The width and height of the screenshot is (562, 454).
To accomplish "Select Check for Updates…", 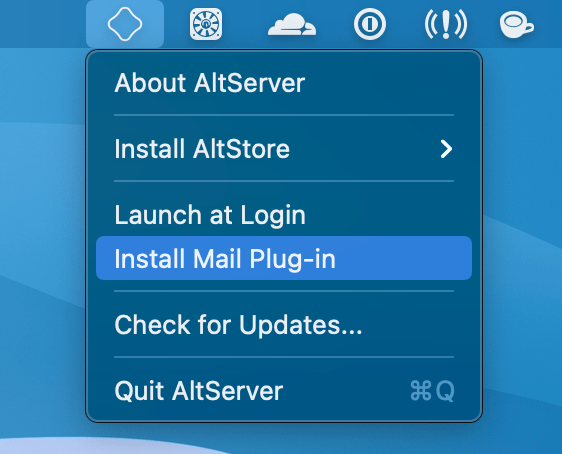I will click(x=284, y=325).
